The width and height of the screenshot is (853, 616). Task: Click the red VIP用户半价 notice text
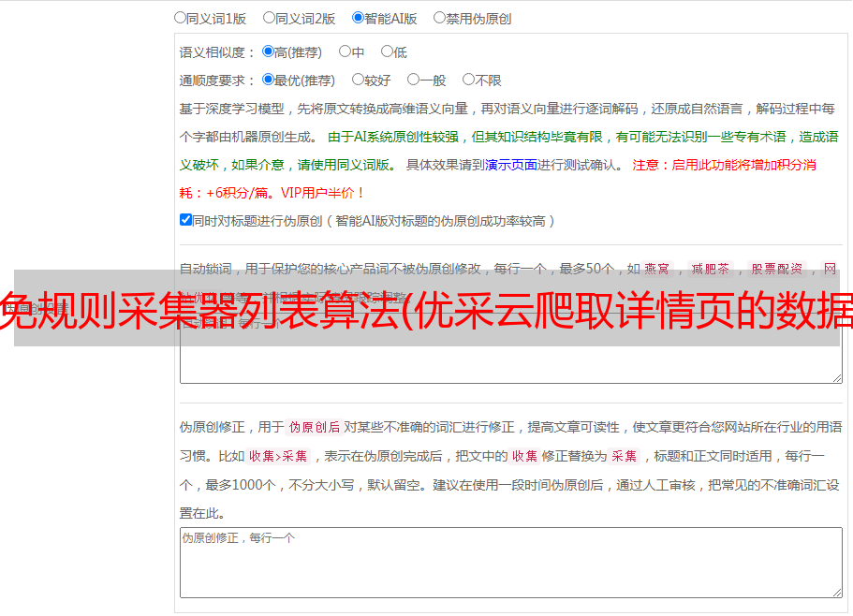coord(323,193)
